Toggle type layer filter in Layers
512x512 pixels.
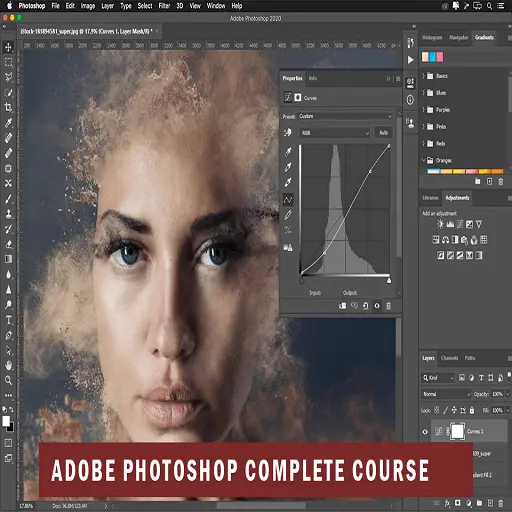[x=481, y=378]
